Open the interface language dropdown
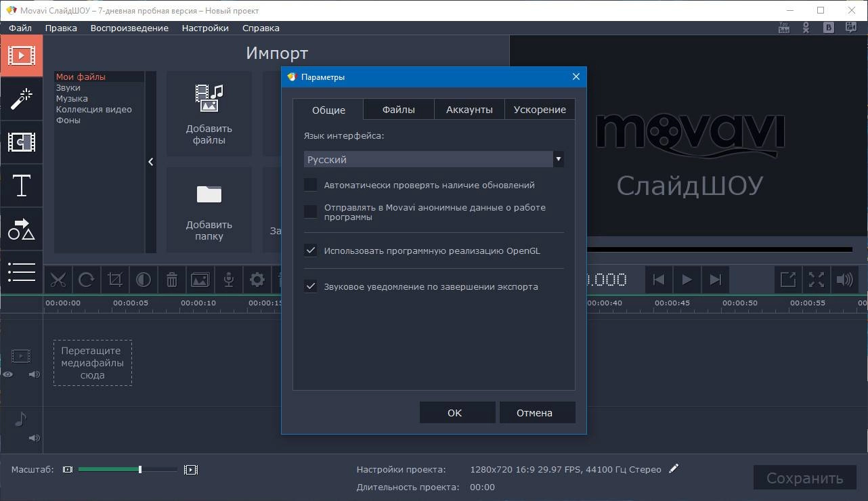 pyautogui.click(x=433, y=159)
